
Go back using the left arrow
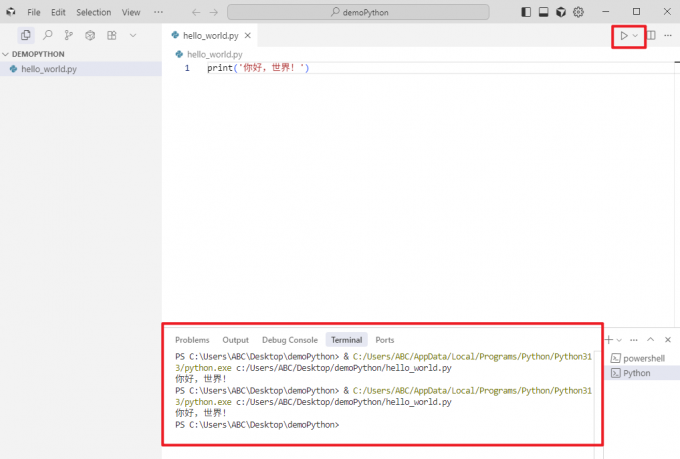[x=196, y=12]
